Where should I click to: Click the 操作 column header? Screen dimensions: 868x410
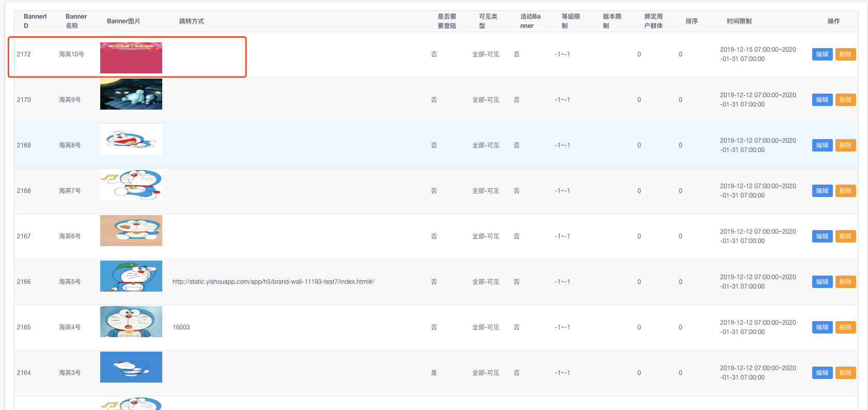click(x=834, y=21)
